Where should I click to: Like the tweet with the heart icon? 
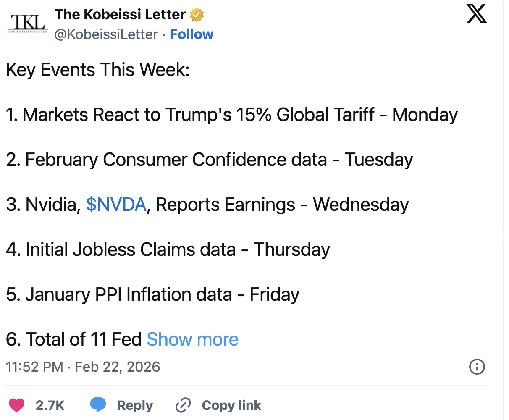pyautogui.click(x=17, y=405)
